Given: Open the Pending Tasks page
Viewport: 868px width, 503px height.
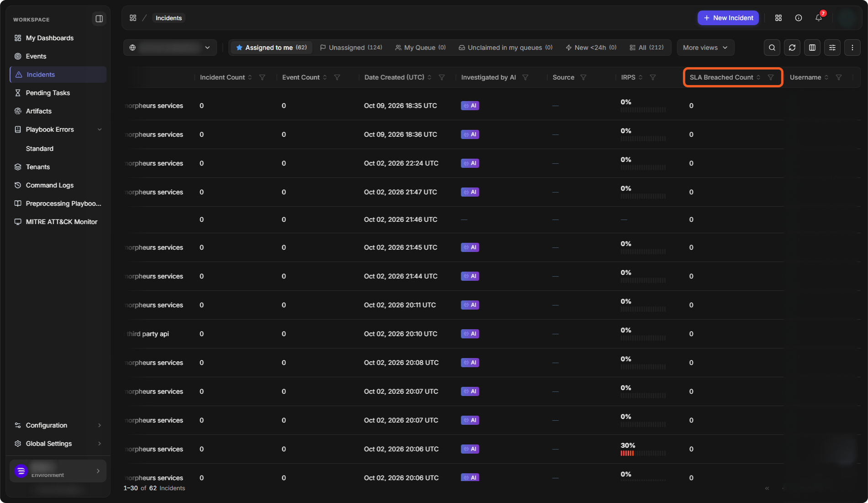Looking at the screenshot, I should 58,93.
